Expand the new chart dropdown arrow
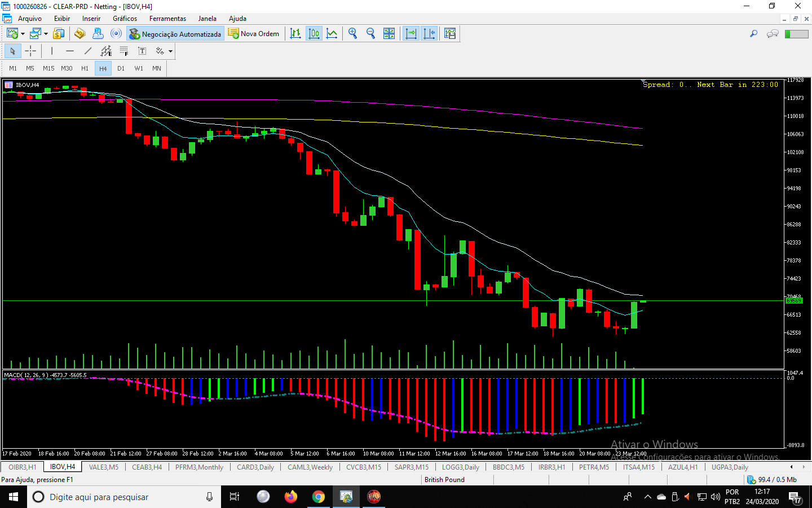 pyautogui.click(x=23, y=34)
